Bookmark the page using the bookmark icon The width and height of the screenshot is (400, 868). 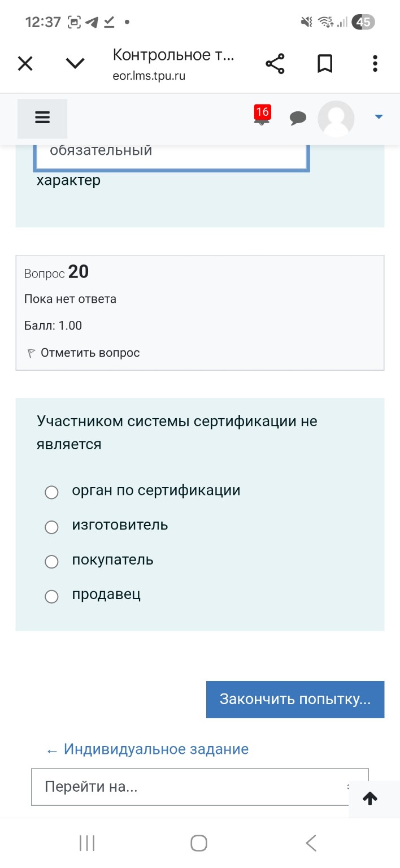point(325,63)
